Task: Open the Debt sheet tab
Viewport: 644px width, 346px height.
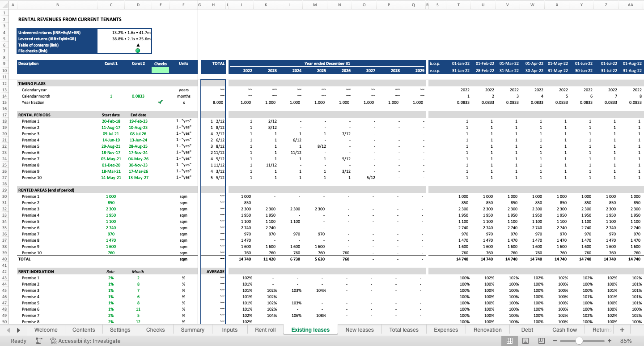Action: [x=527, y=330]
